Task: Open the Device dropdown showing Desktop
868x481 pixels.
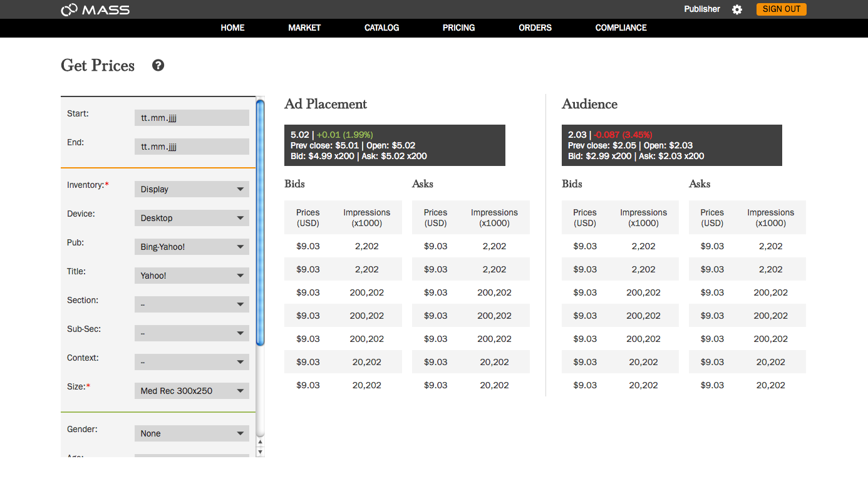Action: coord(192,218)
